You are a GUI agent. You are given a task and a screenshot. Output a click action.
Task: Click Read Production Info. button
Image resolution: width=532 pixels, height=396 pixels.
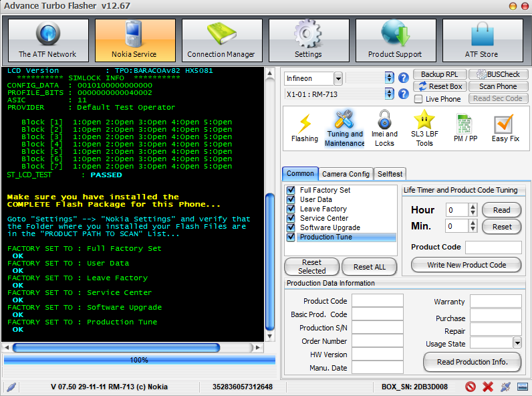point(472,362)
